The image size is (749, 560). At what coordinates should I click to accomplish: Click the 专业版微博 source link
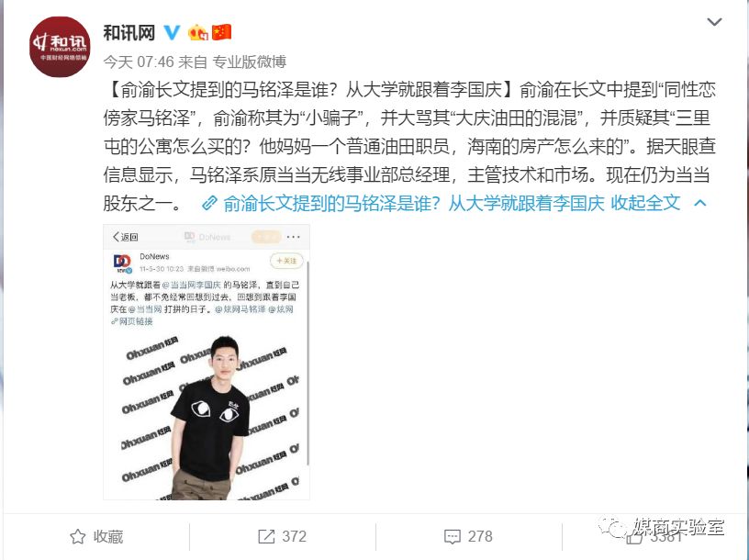249,62
